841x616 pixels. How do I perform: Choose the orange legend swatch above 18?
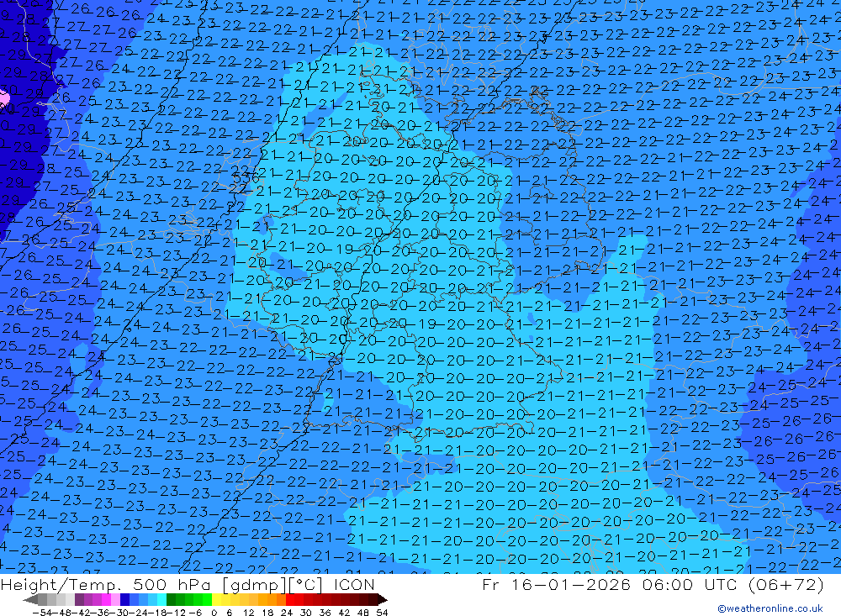[272, 600]
